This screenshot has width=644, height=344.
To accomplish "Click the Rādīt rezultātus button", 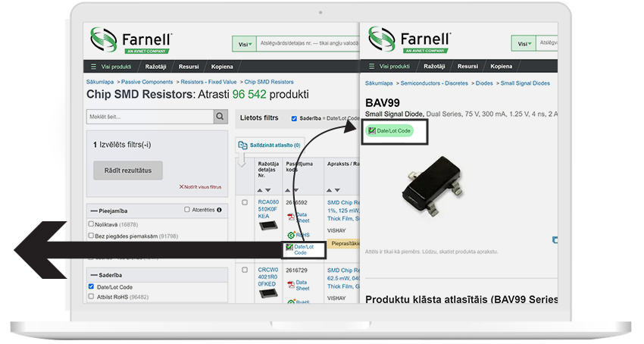I will [x=128, y=170].
